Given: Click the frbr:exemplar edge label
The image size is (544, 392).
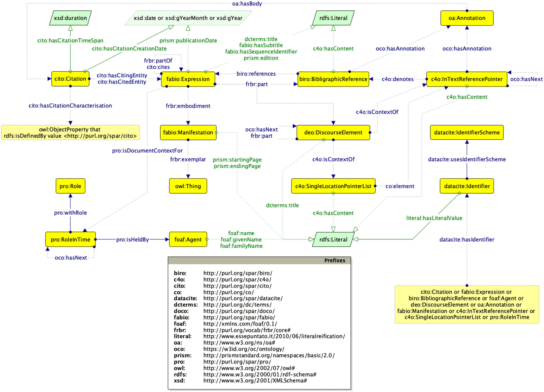Looking at the screenshot, I should pos(188,159).
